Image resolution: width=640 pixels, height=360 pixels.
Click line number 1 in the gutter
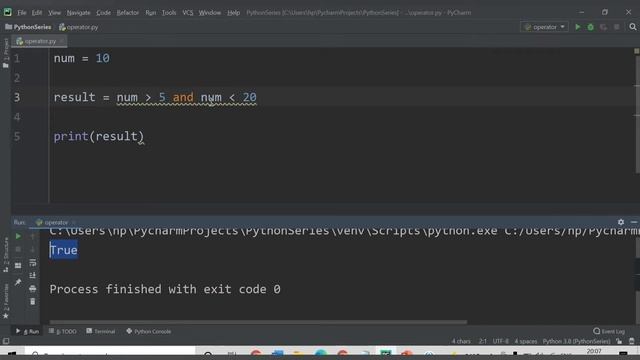click(17, 58)
